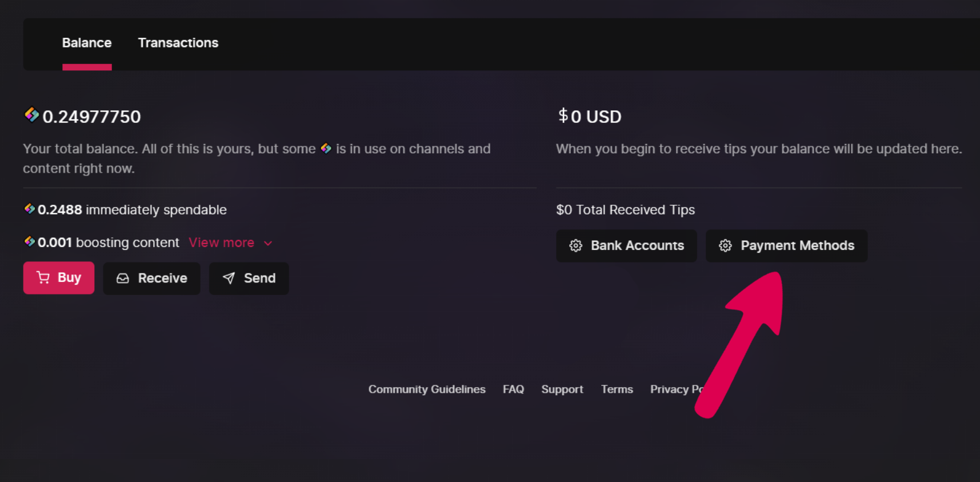Click the gear icon beside Payment Methods
The image size is (980, 482).
tap(725, 246)
